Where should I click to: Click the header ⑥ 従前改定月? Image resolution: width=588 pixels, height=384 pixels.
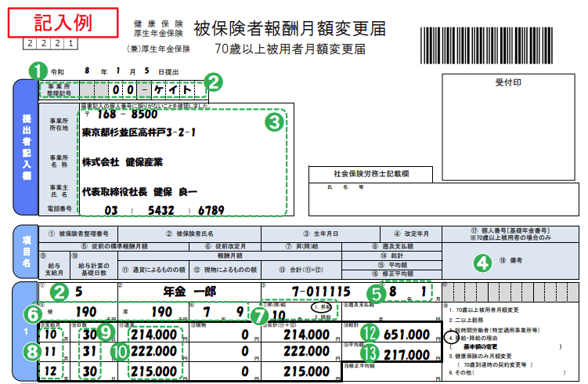pos(225,247)
